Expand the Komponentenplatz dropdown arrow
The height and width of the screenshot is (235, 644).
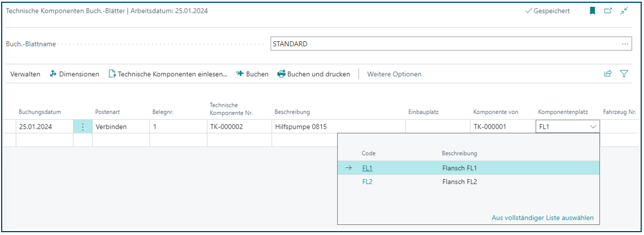click(593, 127)
